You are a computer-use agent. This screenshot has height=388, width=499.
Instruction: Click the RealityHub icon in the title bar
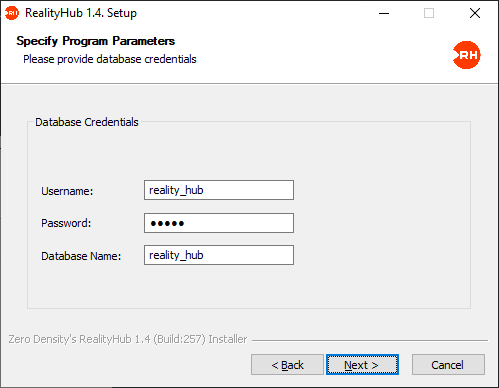12,13
